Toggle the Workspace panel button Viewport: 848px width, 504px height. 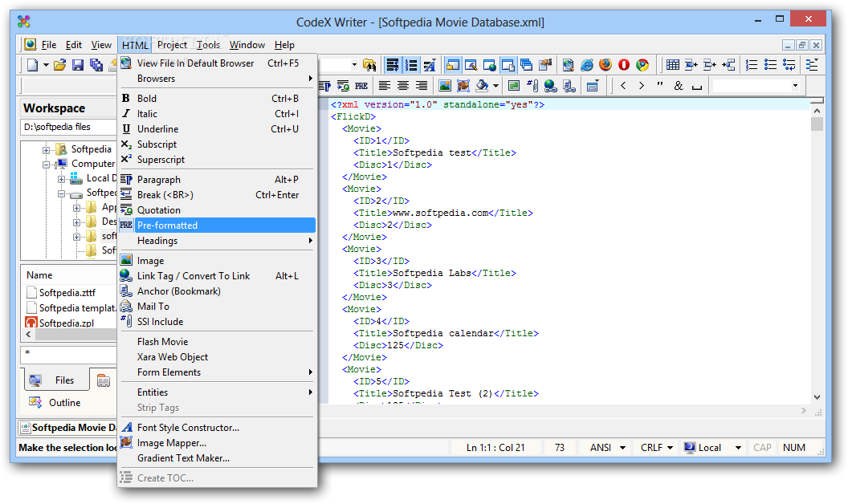tap(453, 66)
